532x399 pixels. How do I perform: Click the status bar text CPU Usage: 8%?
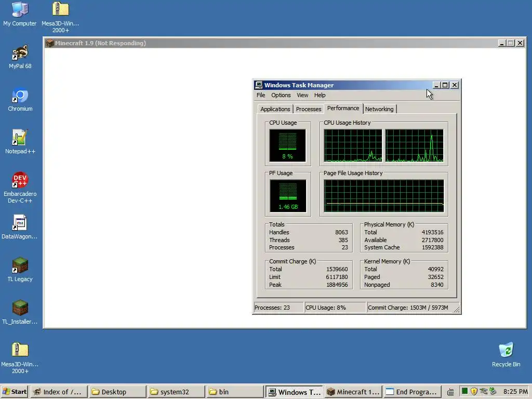326,308
